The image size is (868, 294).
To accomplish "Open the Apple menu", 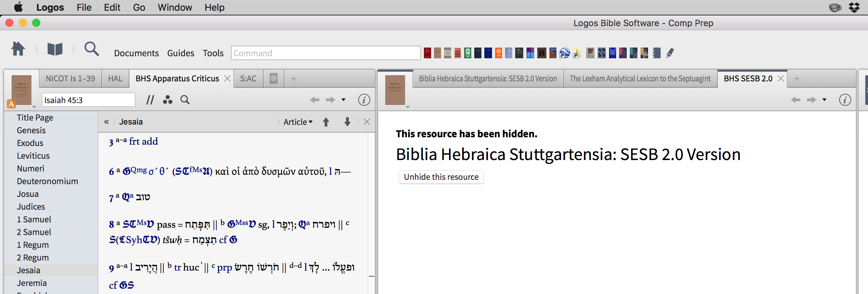I will coord(18,7).
